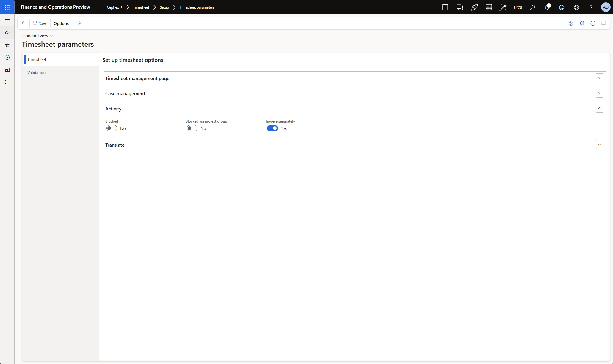Click the rocket icon in top bar
The width and height of the screenshot is (613, 364).
(x=474, y=7)
